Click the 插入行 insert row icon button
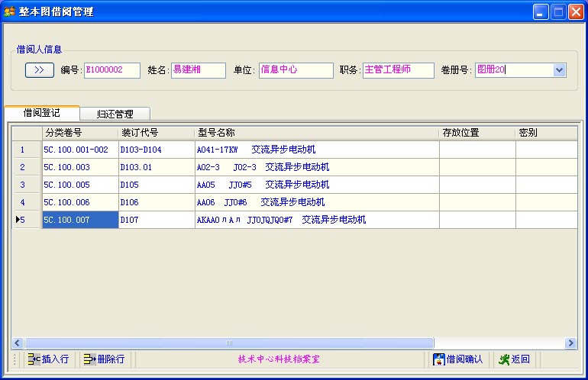 click(x=48, y=359)
